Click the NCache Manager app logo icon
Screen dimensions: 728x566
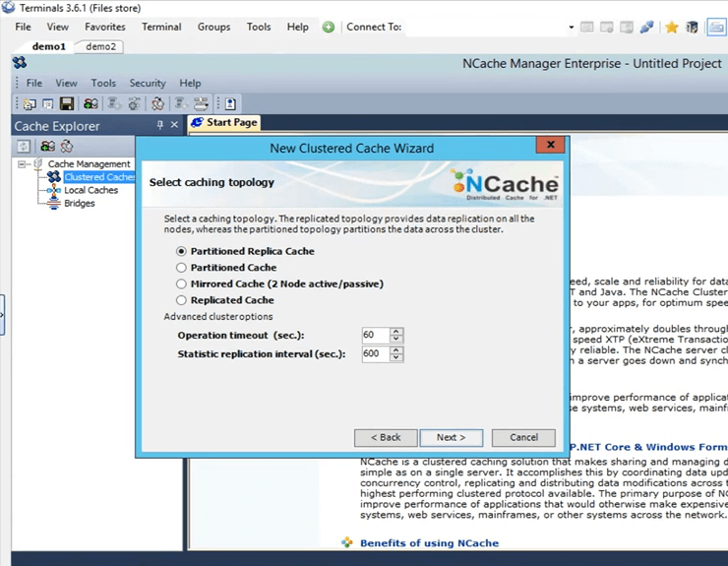20,62
